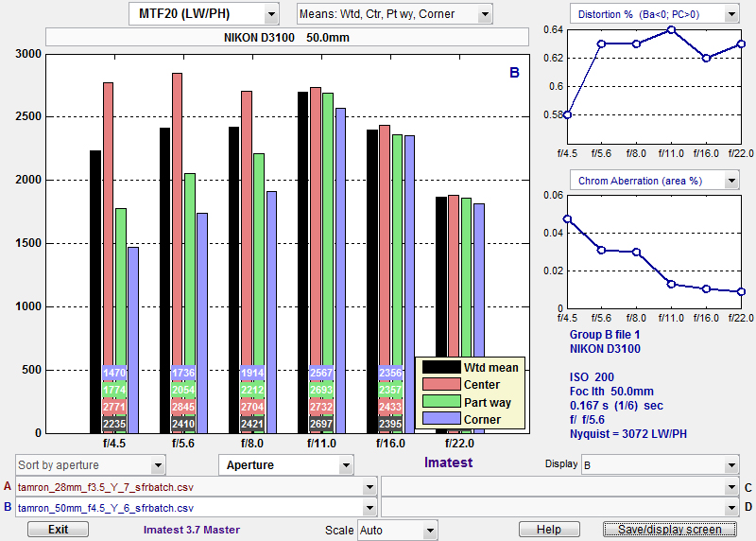This screenshot has height=541, width=756.
Task: Click the 2235 weighted mean value label
Action: pyautogui.click(x=114, y=424)
